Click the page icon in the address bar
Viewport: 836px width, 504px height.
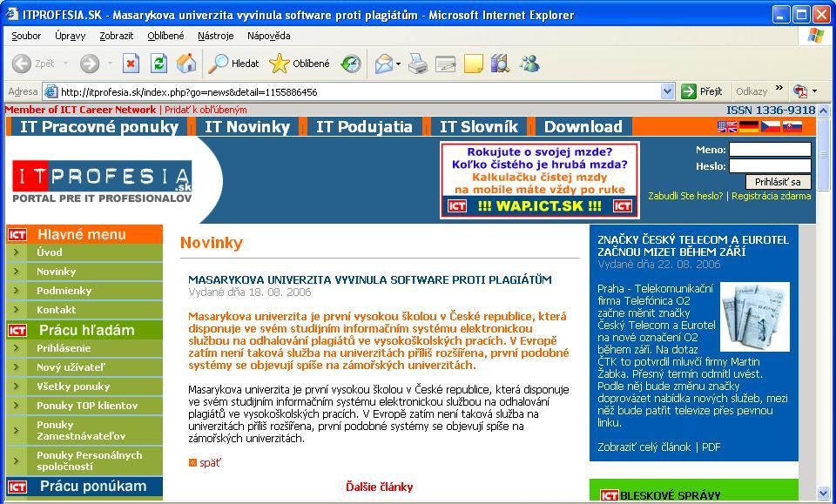tap(51, 91)
